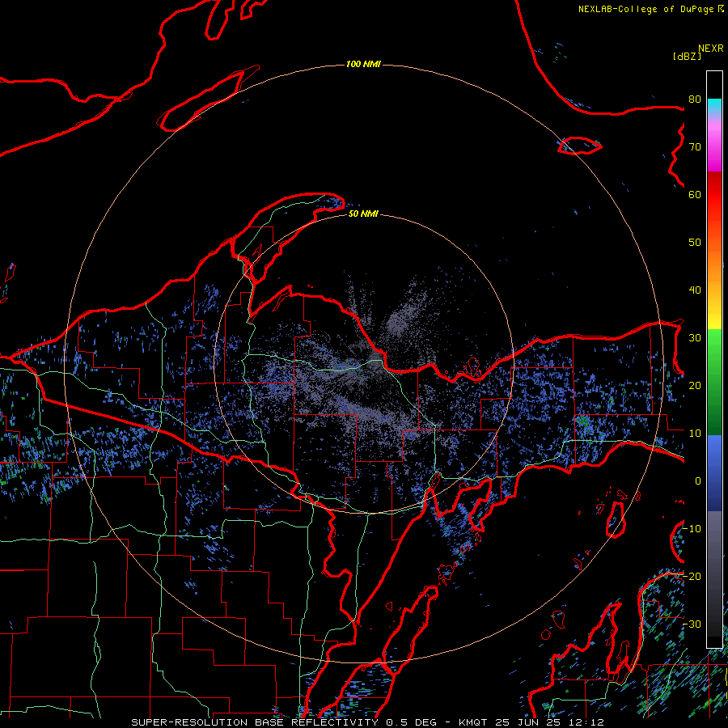Image resolution: width=728 pixels, height=728 pixels.
Task: Click the "NEXR" label above the scale
Action: coord(710,49)
